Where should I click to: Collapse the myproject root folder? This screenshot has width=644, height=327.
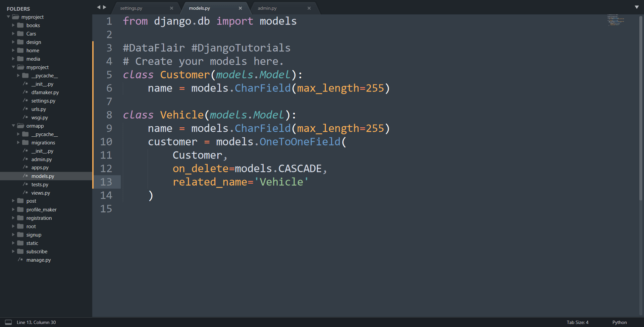pos(8,17)
